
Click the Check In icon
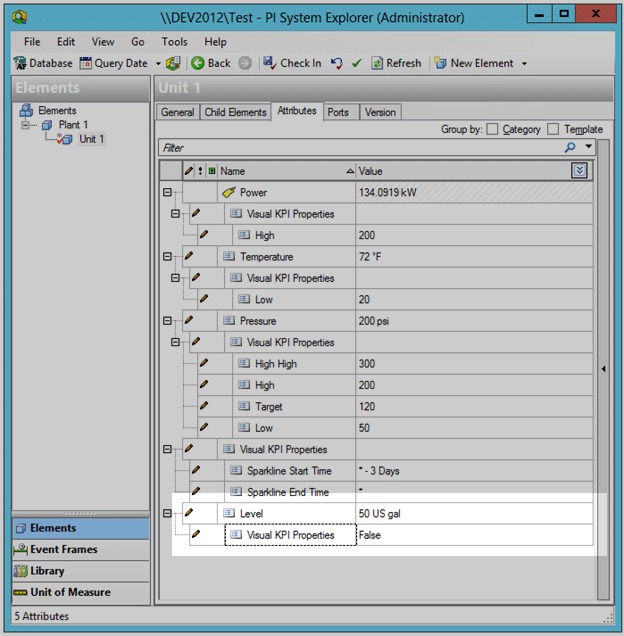point(270,63)
